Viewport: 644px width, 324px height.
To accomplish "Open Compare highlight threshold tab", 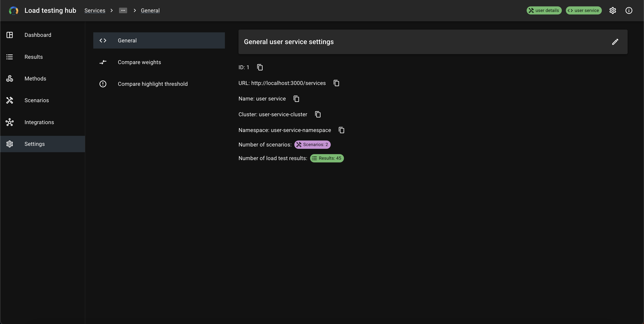I will point(159,84).
